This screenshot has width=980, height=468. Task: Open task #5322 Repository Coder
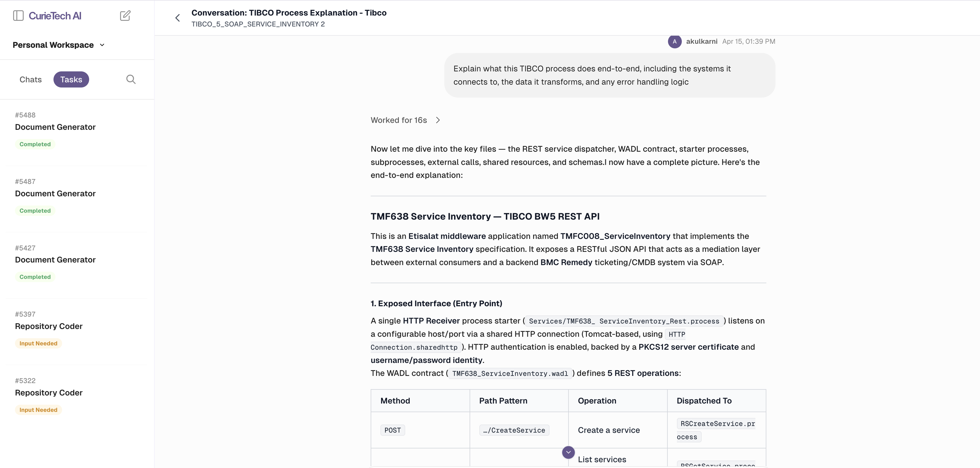[49, 393]
